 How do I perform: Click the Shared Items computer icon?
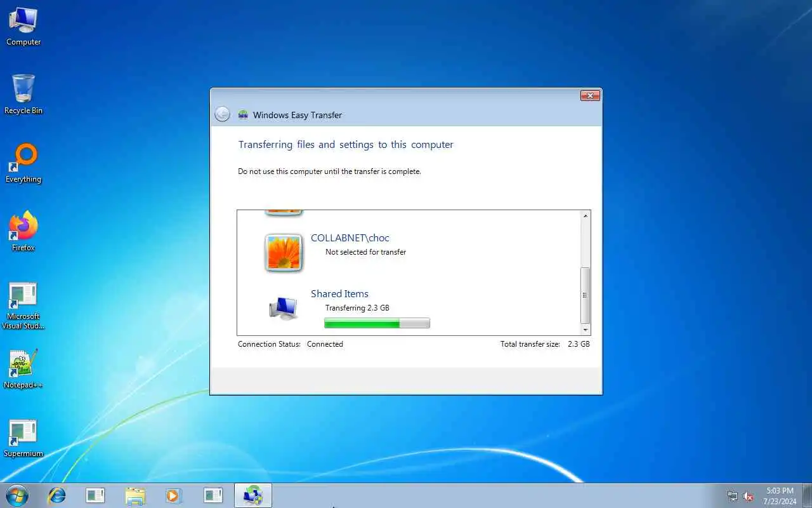coord(283,308)
